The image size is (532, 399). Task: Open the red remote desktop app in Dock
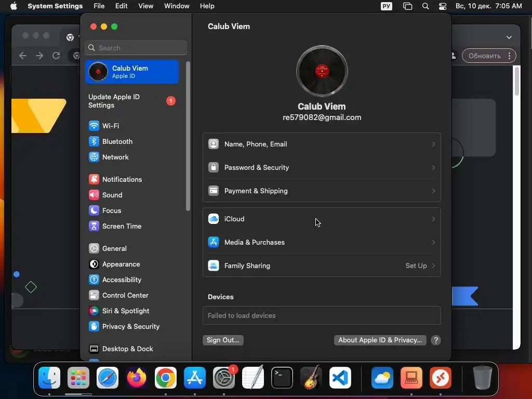441,378
